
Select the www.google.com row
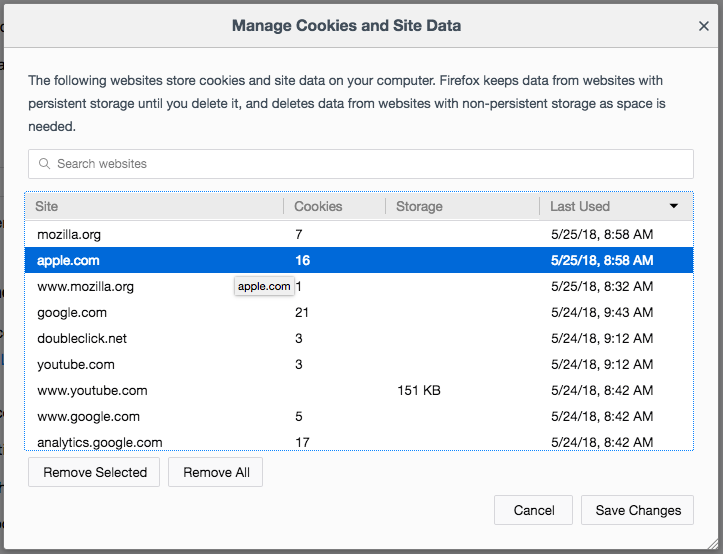tap(359, 417)
